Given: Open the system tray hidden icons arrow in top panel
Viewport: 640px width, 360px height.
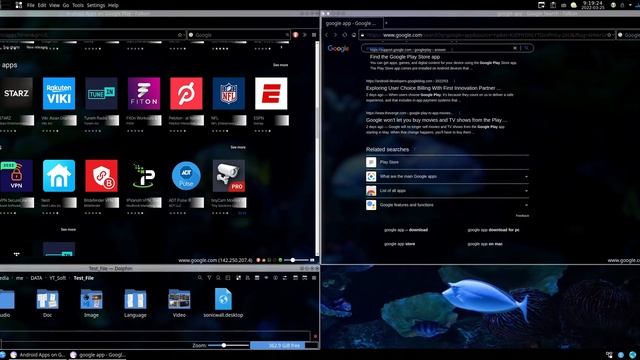Looking at the screenshot, I should tap(631, 5).
